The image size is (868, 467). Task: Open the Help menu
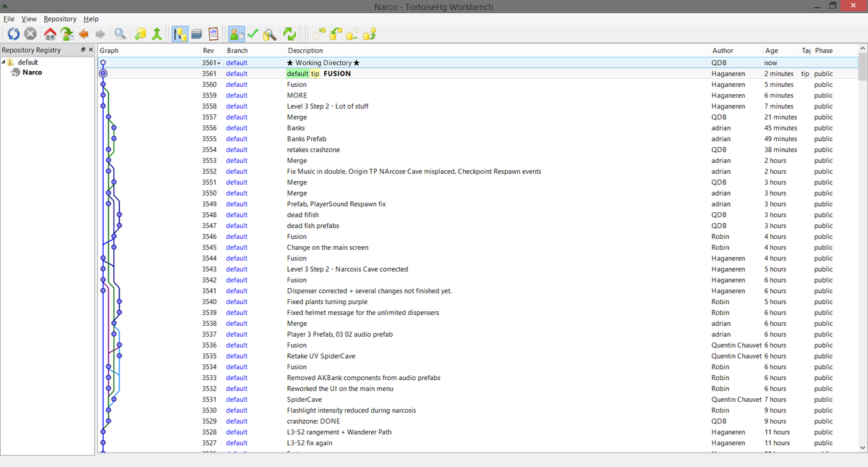tap(91, 19)
